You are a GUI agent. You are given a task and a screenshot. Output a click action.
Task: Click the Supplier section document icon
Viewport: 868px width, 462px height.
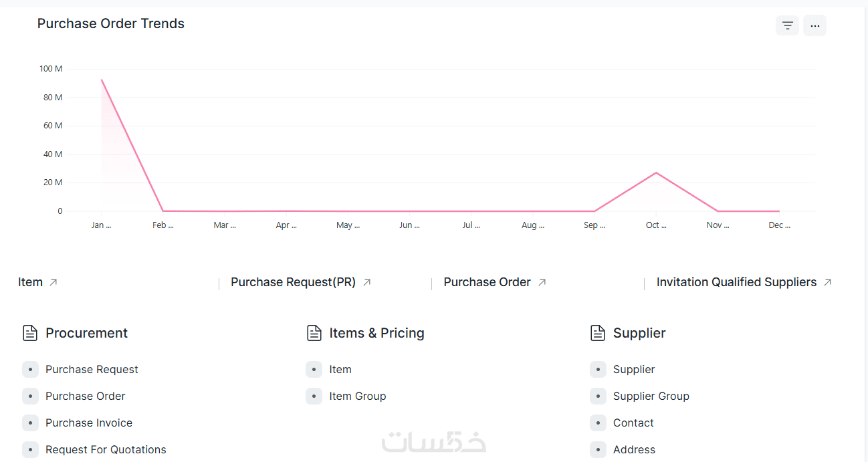coord(598,333)
